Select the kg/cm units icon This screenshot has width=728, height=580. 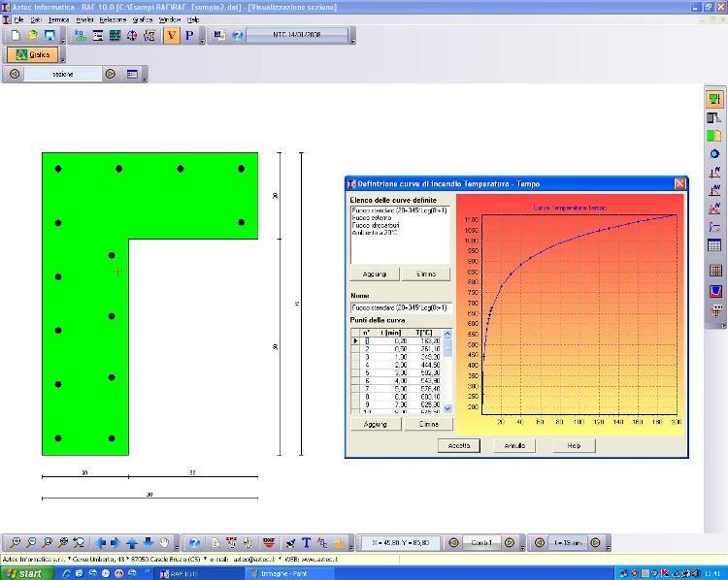80,36
